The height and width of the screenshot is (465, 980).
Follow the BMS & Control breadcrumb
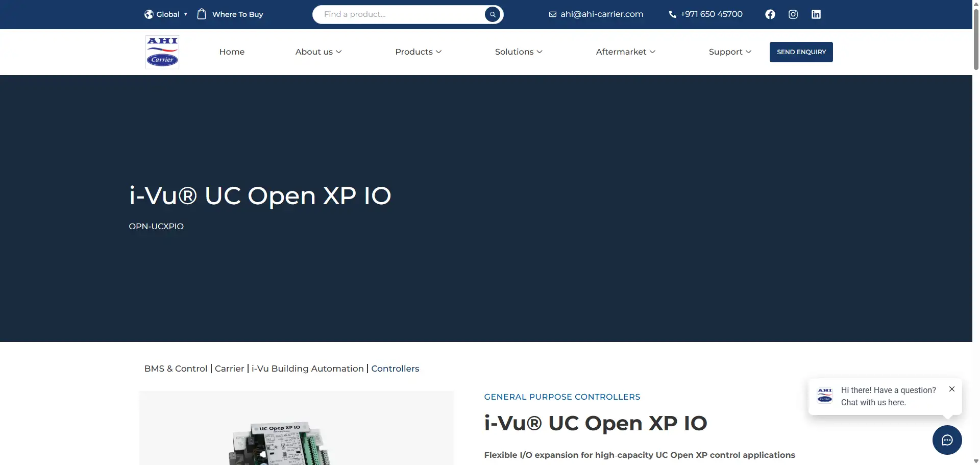(x=176, y=369)
